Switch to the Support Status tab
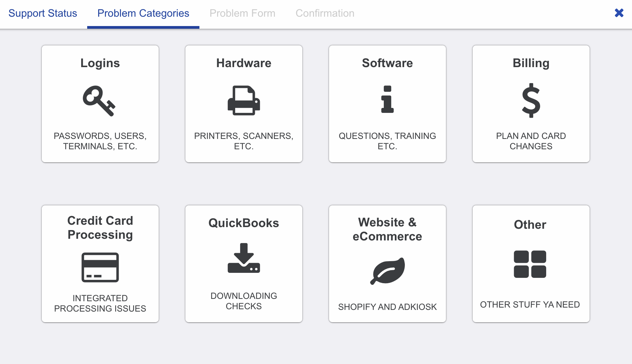The image size is (632, 364). pos(43,13)
